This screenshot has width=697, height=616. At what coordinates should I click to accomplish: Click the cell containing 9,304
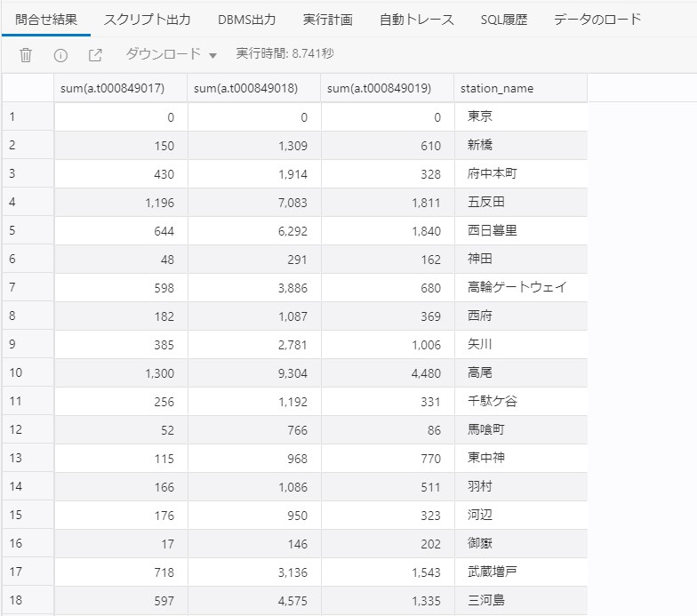(x=253, y=373)
